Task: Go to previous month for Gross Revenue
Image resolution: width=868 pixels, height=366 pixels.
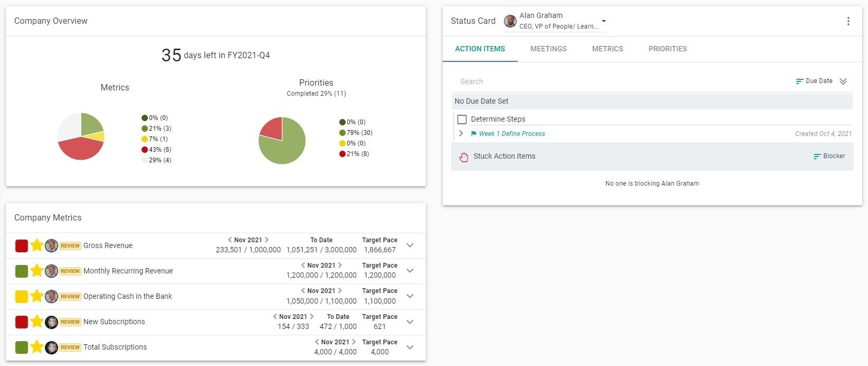Action: point(230,240)
